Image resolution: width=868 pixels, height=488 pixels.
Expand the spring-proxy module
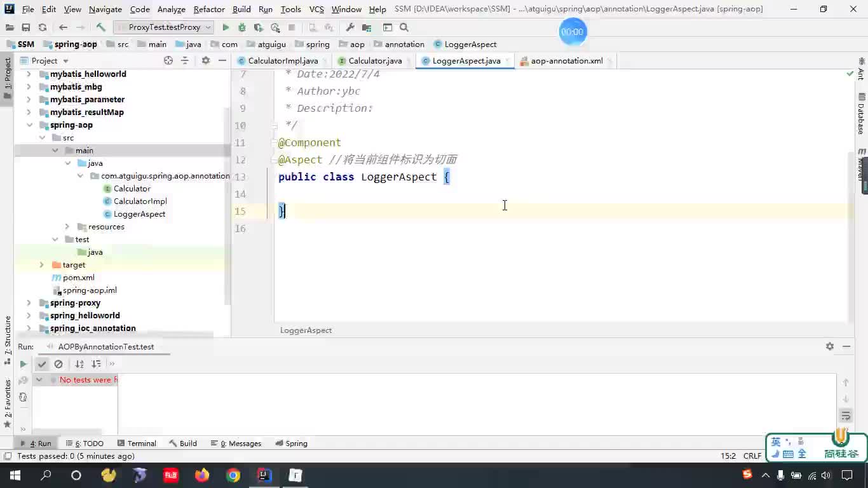[29, 303]
